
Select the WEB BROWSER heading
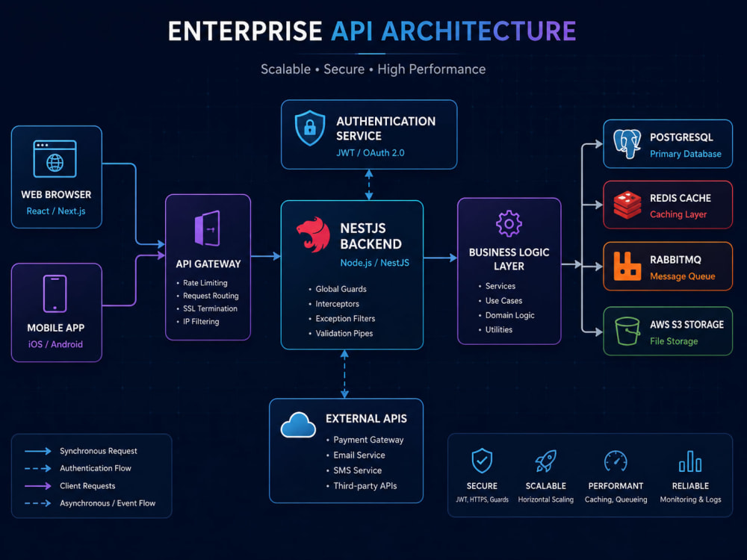(x=56, y=195)
